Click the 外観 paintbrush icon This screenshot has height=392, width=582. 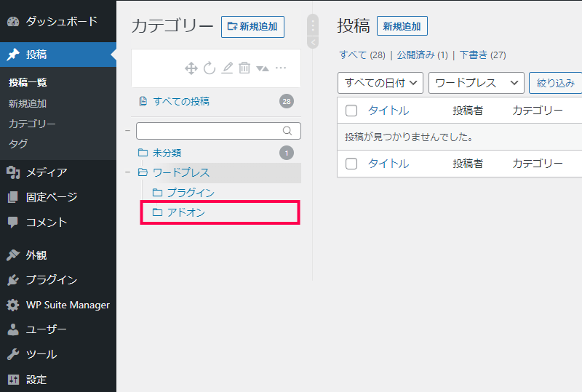point(13,255)
